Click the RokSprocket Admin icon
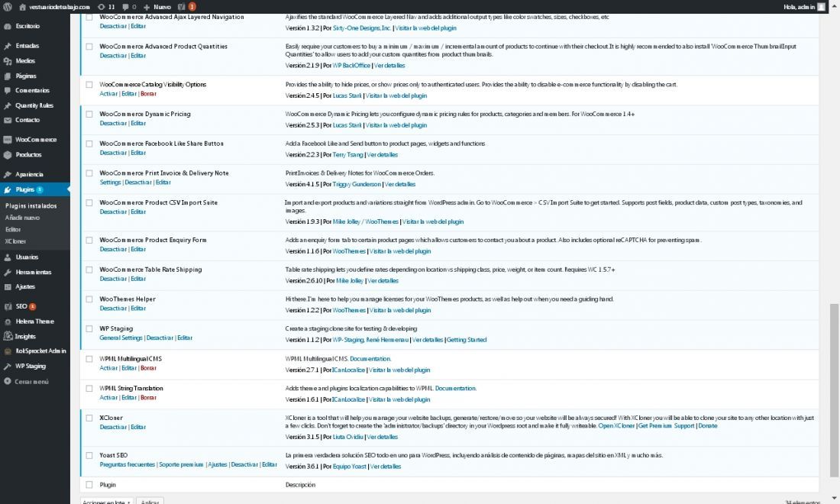This screenshot has width=840, height=504. click(x=8, y=351)
